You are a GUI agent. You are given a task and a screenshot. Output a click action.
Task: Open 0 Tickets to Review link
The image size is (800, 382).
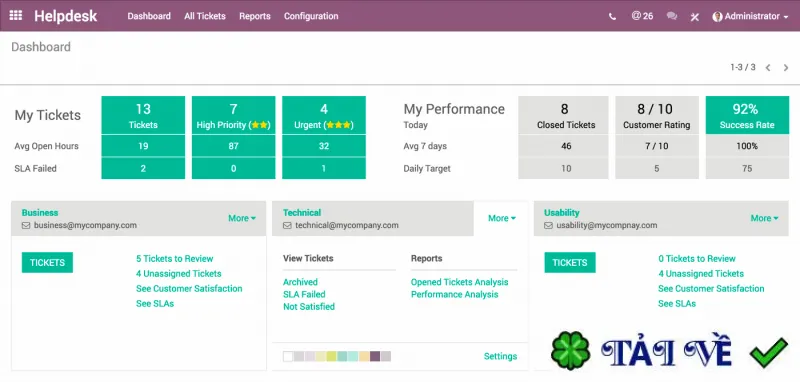tap(697, 259)
